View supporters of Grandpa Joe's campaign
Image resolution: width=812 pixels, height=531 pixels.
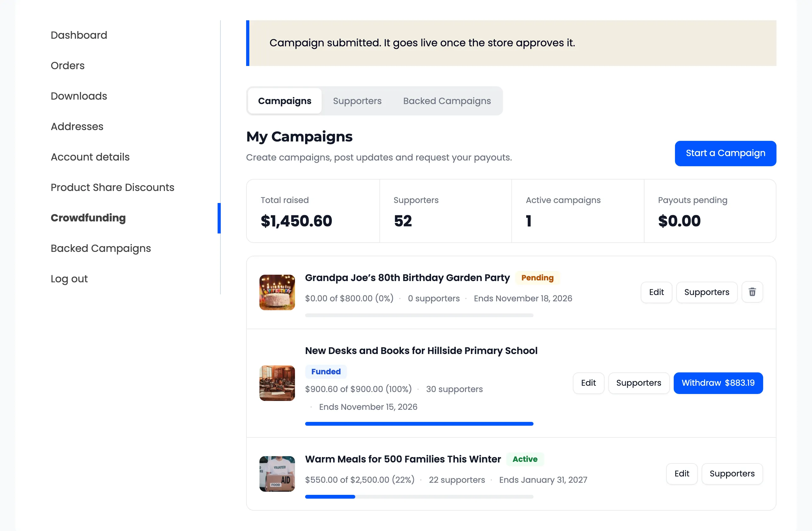707,292
